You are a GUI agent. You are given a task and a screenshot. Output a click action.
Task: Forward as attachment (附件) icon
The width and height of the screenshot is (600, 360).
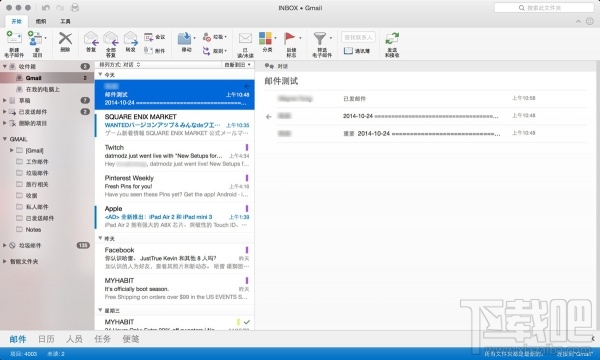148,50
